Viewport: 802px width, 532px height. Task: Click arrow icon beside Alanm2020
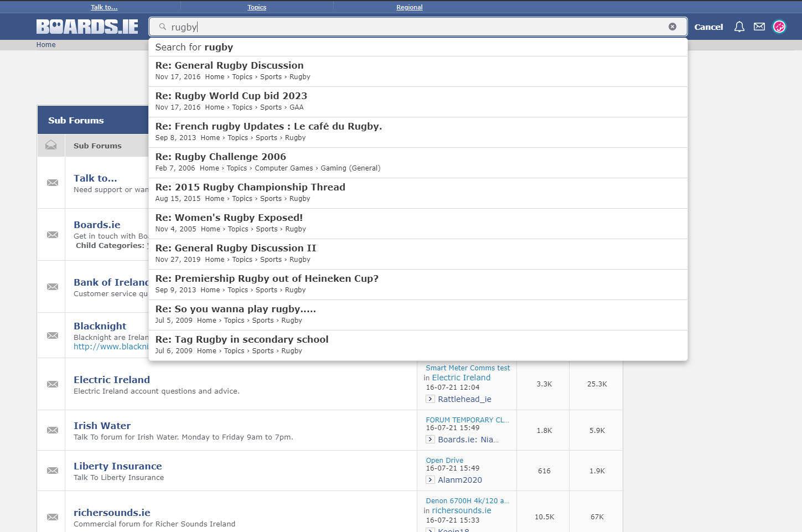[430, 480]
